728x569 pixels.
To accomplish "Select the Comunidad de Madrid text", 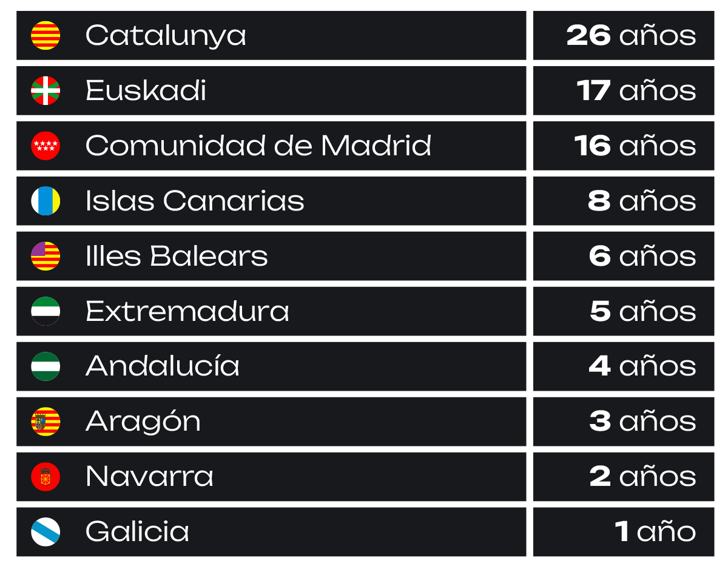I will [x=258, y=146].
